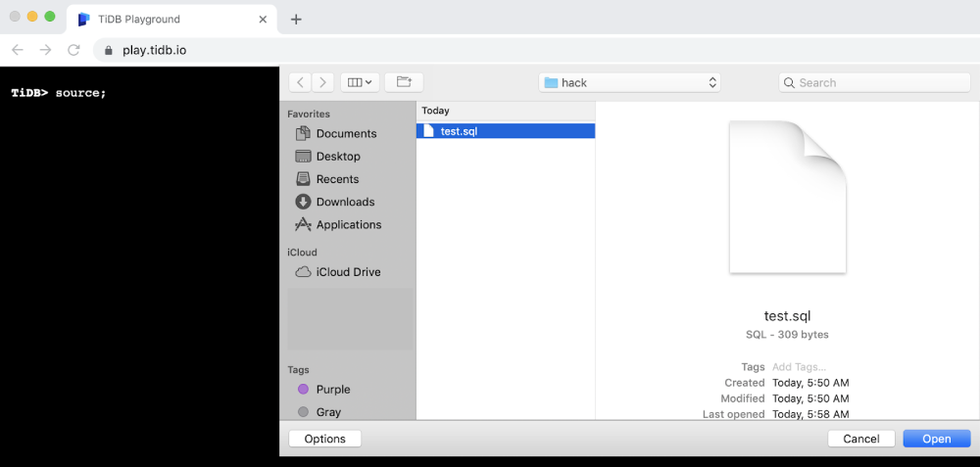This screenshot has width=980, height=467.
Task: Open Documents in Favorites sidebar
Action: [x=346, y=133]
